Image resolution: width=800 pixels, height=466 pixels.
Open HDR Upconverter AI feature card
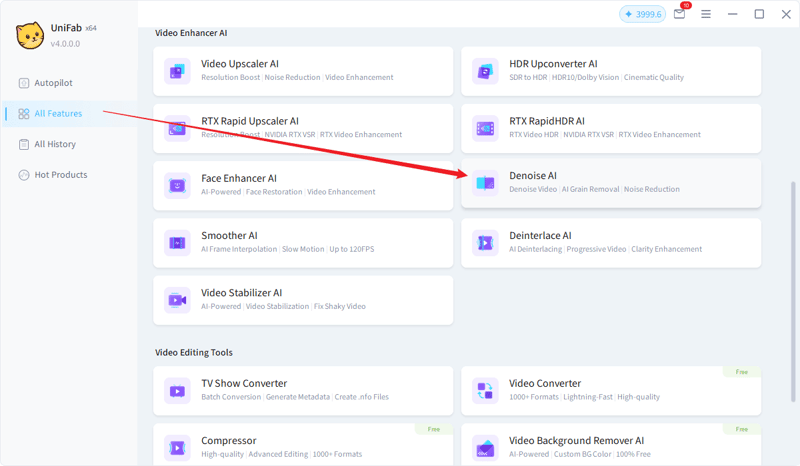(611, 71)
